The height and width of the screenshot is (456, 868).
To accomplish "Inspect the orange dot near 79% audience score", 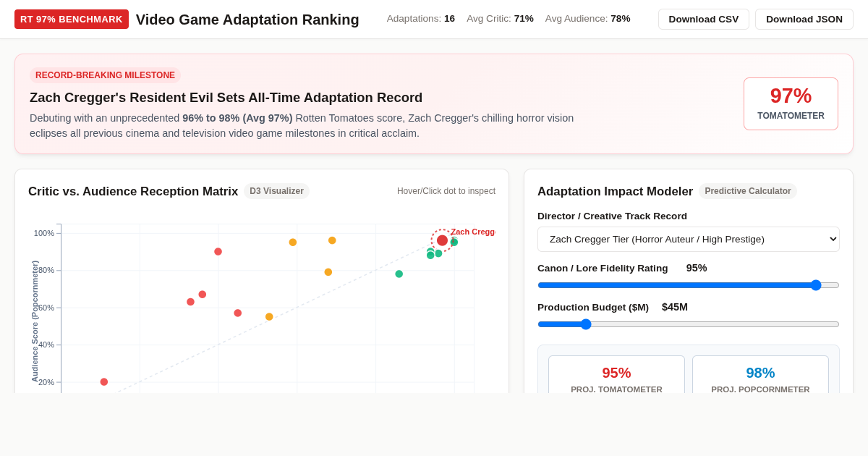I will 328,272.
